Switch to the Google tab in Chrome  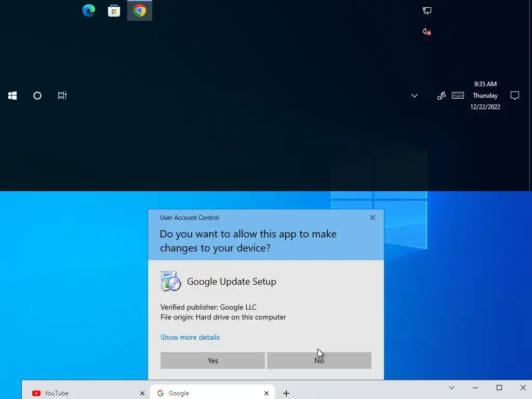[x=212, y=393]
